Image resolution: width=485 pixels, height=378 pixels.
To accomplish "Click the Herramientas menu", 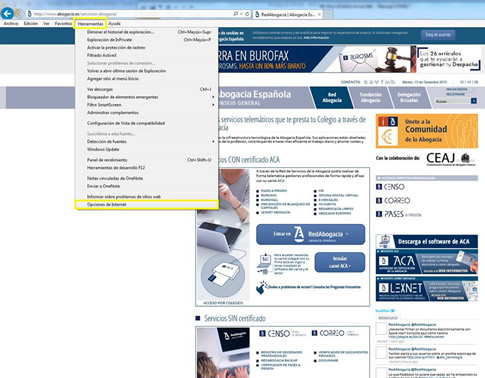I will 90,24.
